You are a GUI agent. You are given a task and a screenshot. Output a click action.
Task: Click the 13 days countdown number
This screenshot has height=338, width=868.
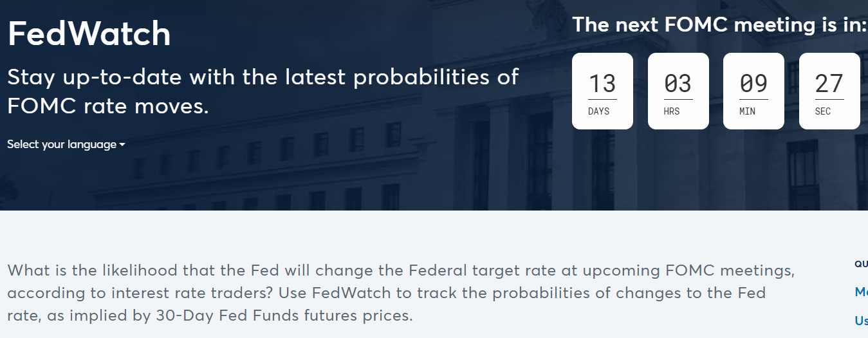click(602, 84)
